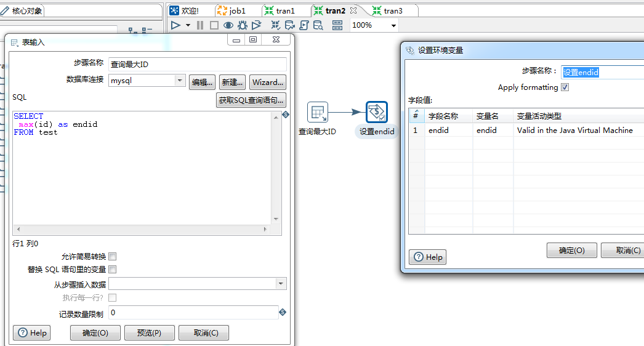Open Help in the 表输入 dialog
644x346 pixels.
tap(31, 333)
